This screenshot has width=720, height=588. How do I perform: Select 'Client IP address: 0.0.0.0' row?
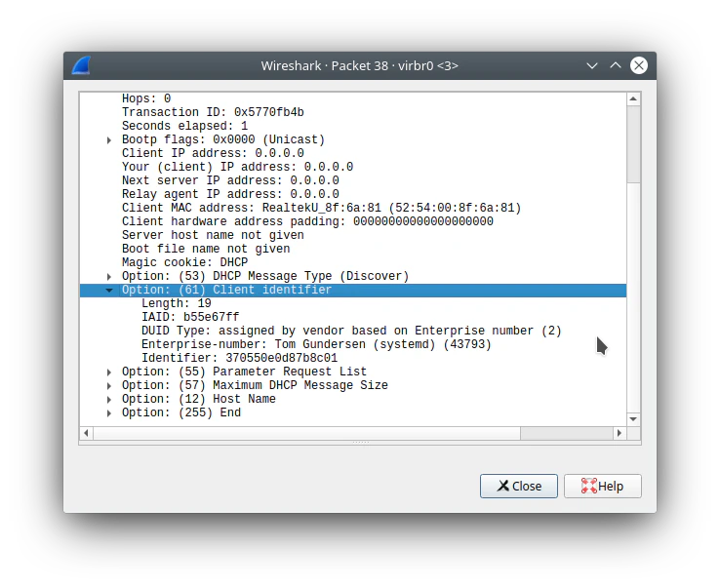click(x=353, y=153)
